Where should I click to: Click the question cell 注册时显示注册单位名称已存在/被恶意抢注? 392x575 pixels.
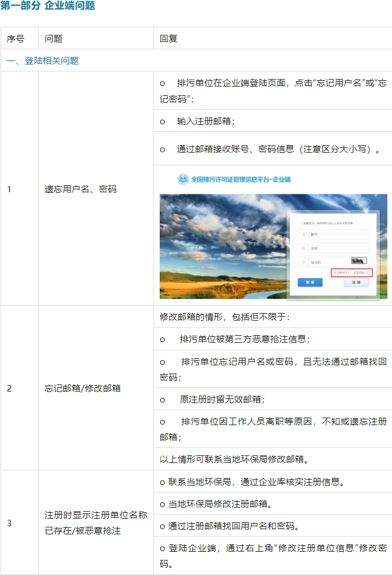(x=96, y=523)
